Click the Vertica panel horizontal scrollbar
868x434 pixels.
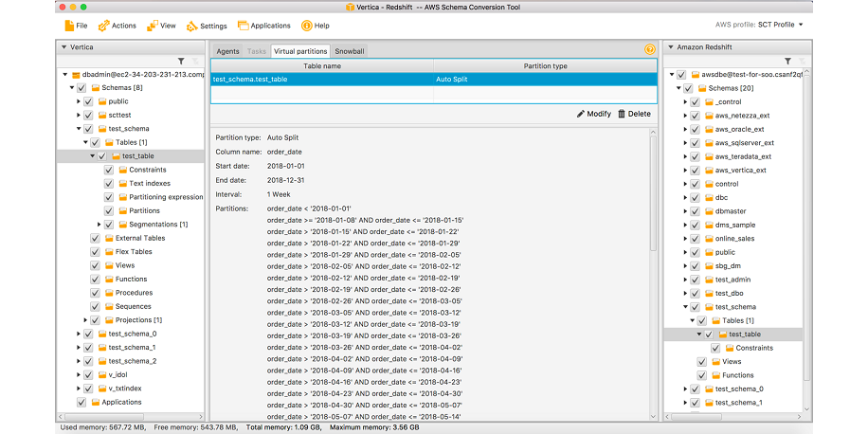click(104, 416)
